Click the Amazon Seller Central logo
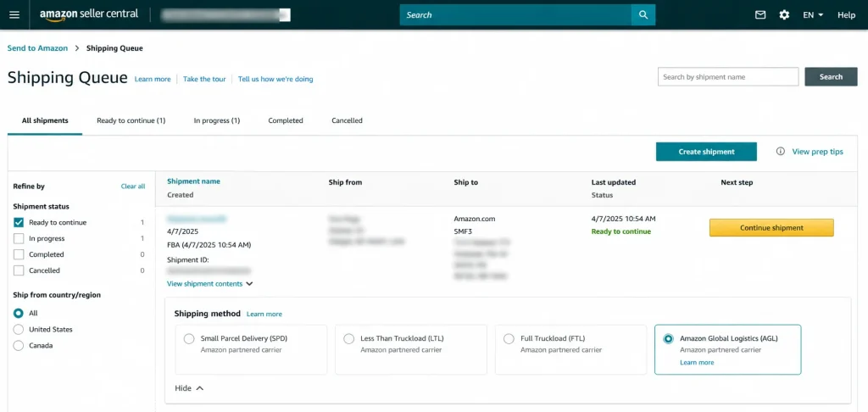 [x=88, y=15]
